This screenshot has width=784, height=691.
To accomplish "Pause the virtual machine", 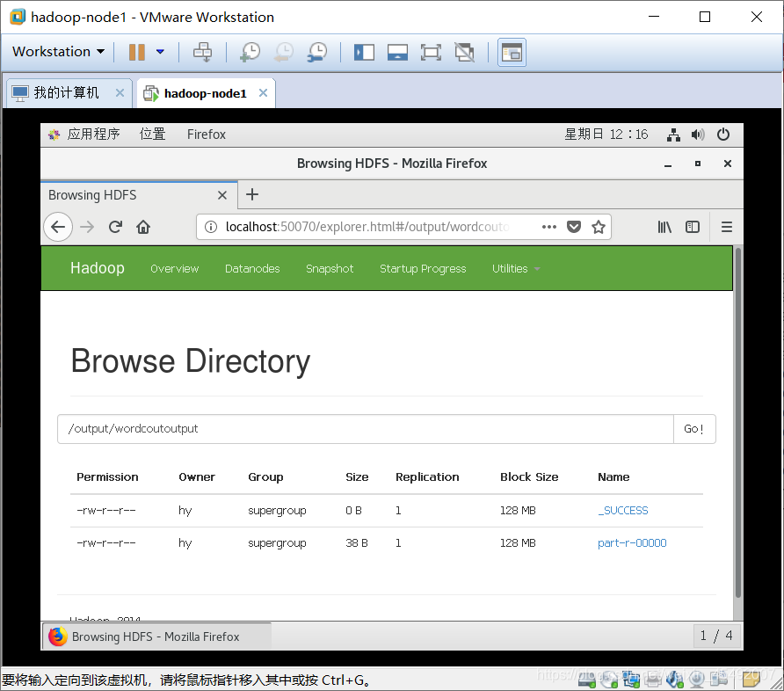I will coord(136,52).
